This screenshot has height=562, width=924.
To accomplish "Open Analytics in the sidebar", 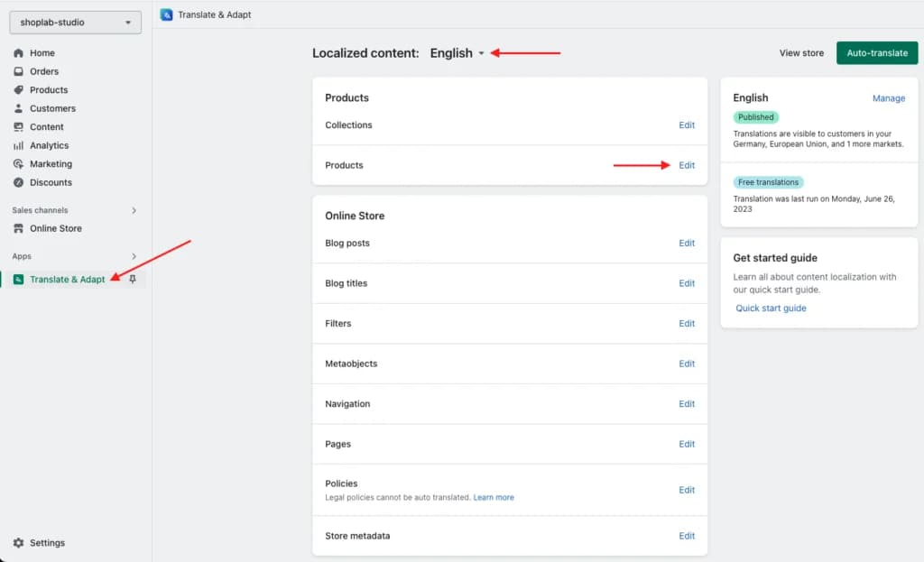I will point(49,145).
